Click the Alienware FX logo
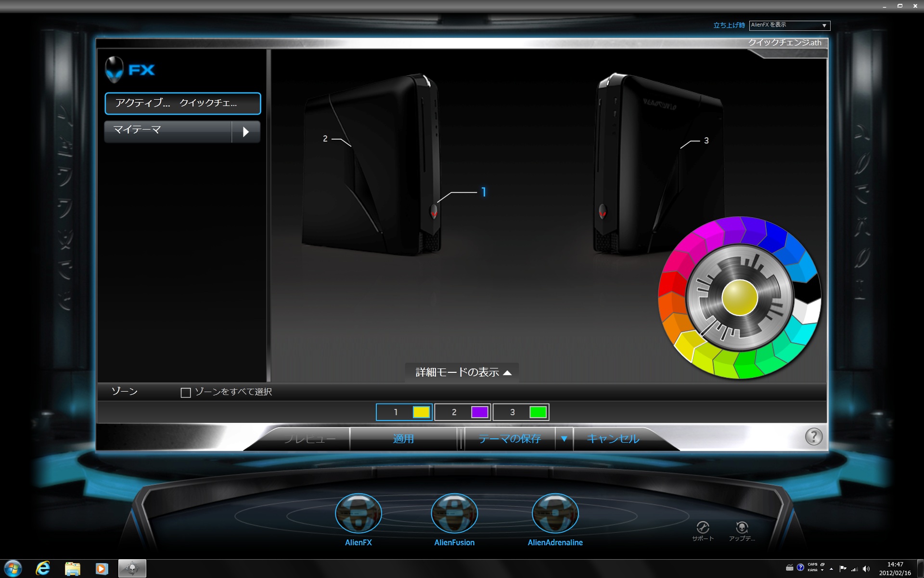This screenshot has height=578, width=924. [x=130, y=69]
